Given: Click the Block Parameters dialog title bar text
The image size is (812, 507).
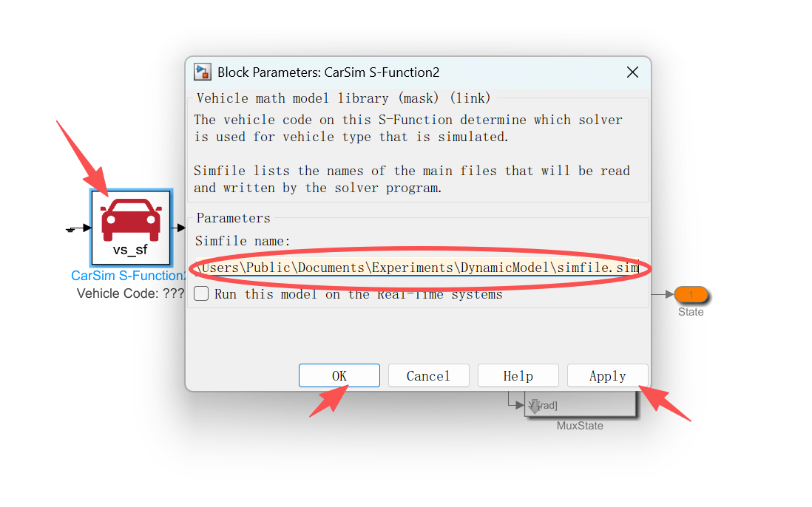Looking at the screenshot, I should pos(328,72).
